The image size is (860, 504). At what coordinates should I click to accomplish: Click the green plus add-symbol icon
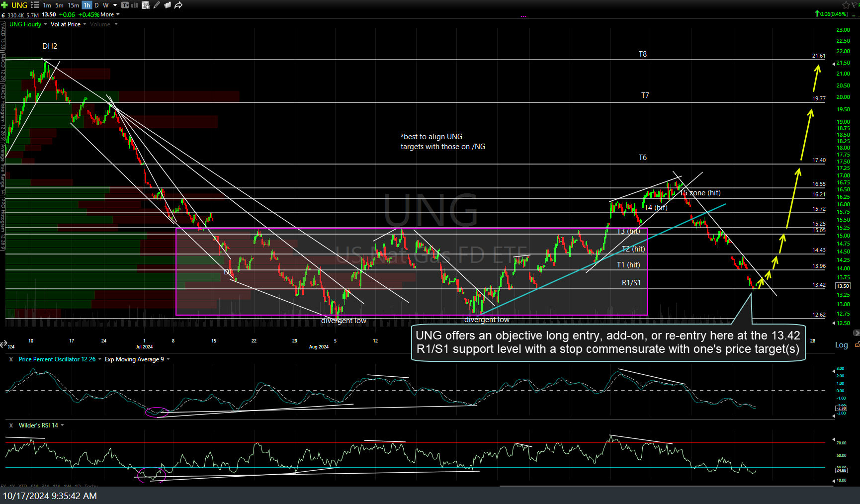coord(4,5)
